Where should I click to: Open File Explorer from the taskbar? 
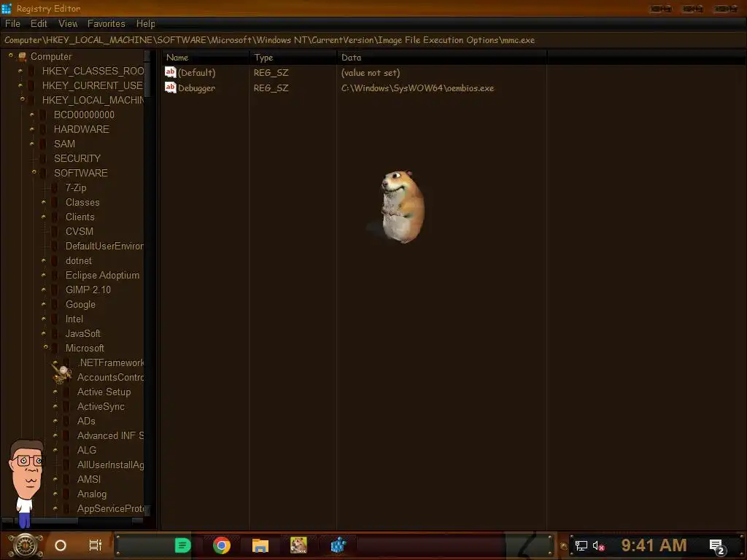(x=260, y=545)
